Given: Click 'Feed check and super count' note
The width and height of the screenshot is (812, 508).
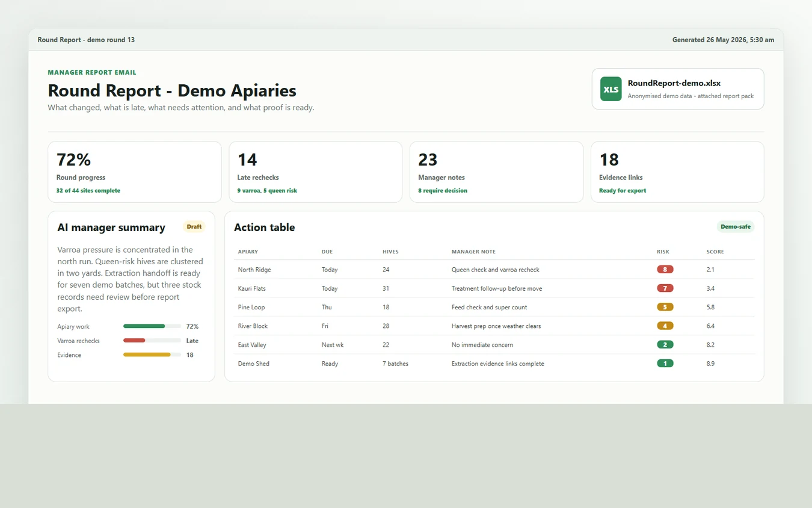Looking at the screenshot, I should [x=489, y=307].
